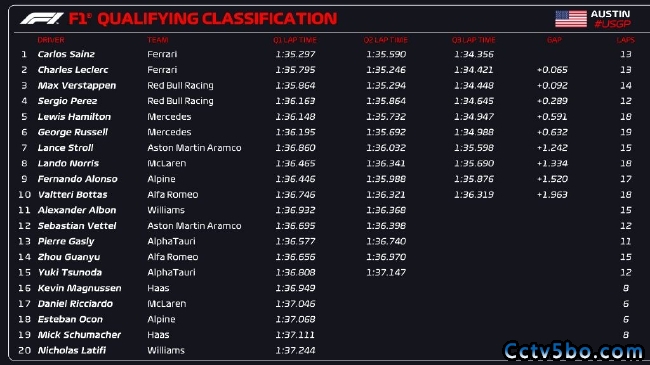Click the LAPS column header
Viewport: 650px width, 365px height.
coord(626,40)
